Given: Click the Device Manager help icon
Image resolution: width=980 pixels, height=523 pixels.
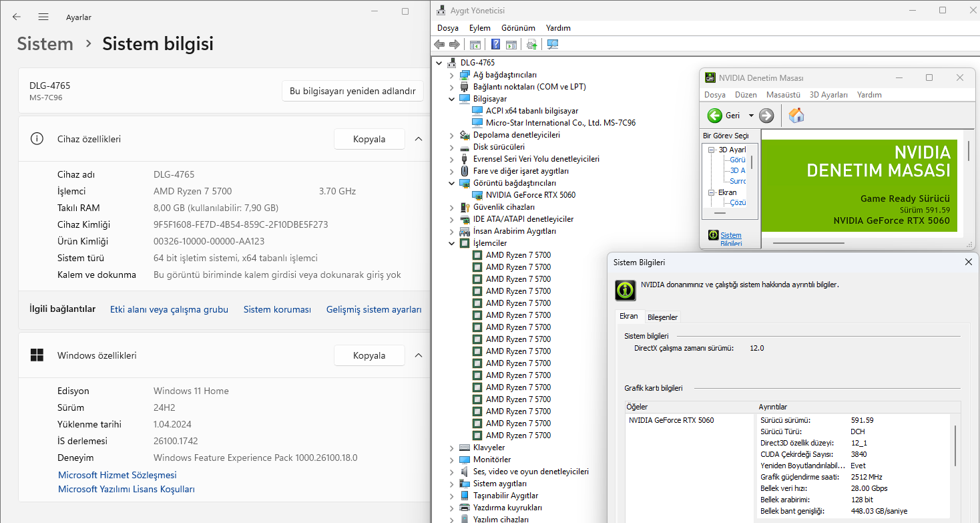Looking at the screenshot, I should click(x=495, y=45).
